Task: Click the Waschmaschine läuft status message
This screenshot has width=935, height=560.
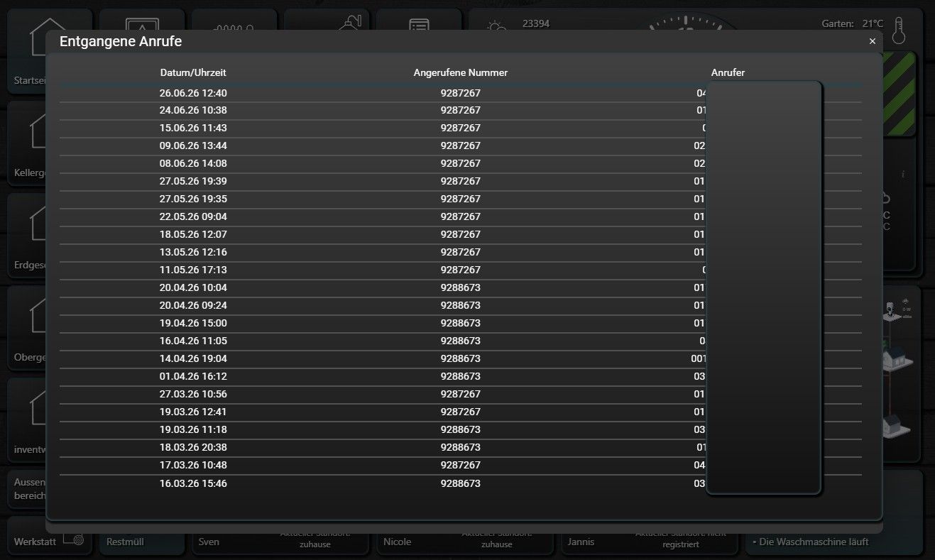Action: click(x=810, y=542)
